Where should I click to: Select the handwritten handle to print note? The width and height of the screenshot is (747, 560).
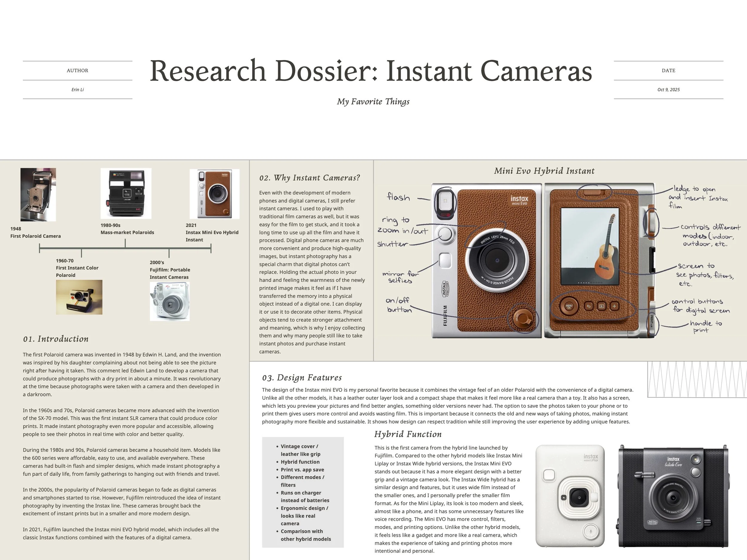click(x=705, y=327)
